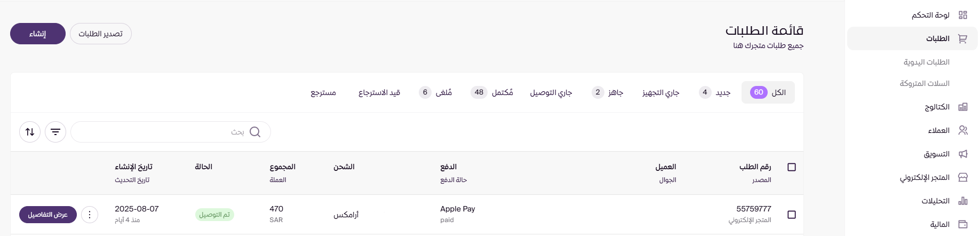Click the online store storefront icon
The height and width of the screenshot is (236, 980).
coord(962,177)
